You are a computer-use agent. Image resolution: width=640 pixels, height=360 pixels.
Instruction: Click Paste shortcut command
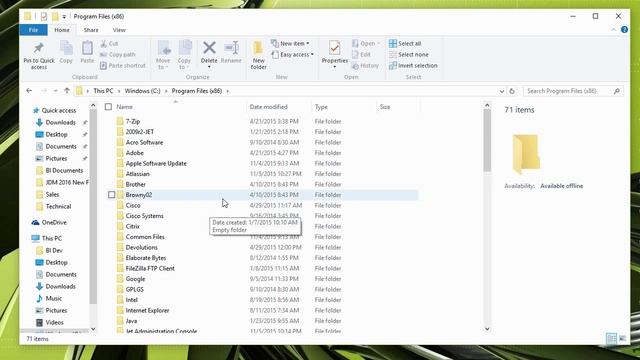point(122,65)
